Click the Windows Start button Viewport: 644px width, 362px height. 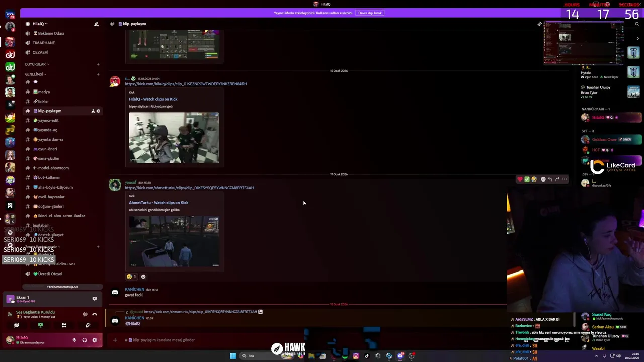pos(233,356)
